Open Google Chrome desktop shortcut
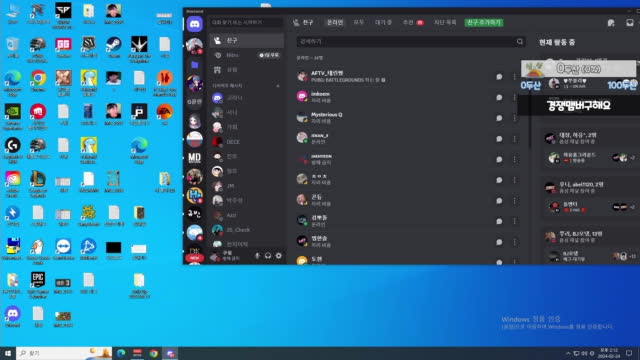 (x=38, y=81)
